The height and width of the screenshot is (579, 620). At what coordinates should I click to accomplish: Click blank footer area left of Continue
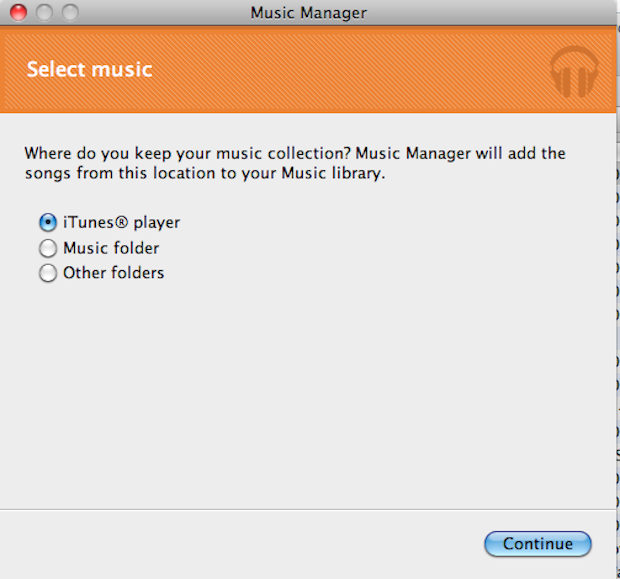240,544
